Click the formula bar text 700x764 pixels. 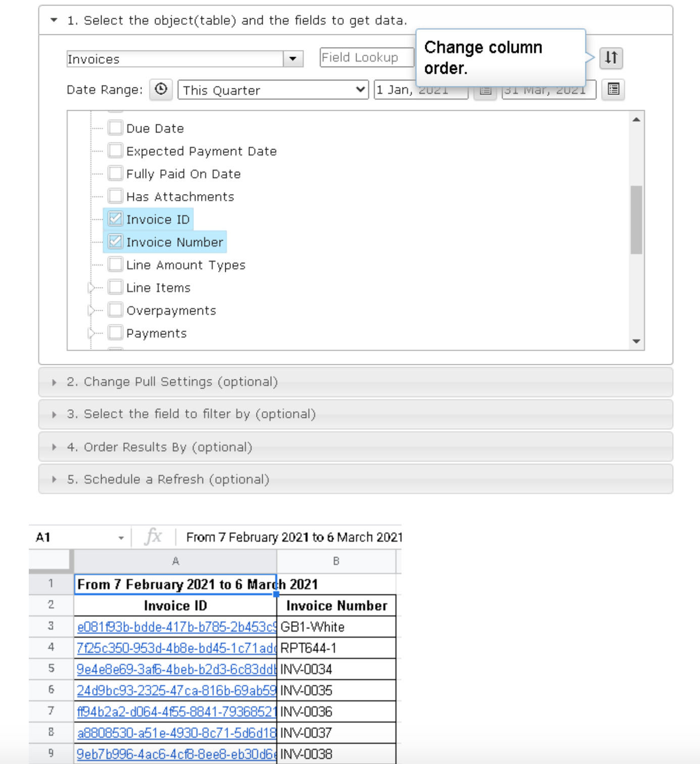pos(294,537)
